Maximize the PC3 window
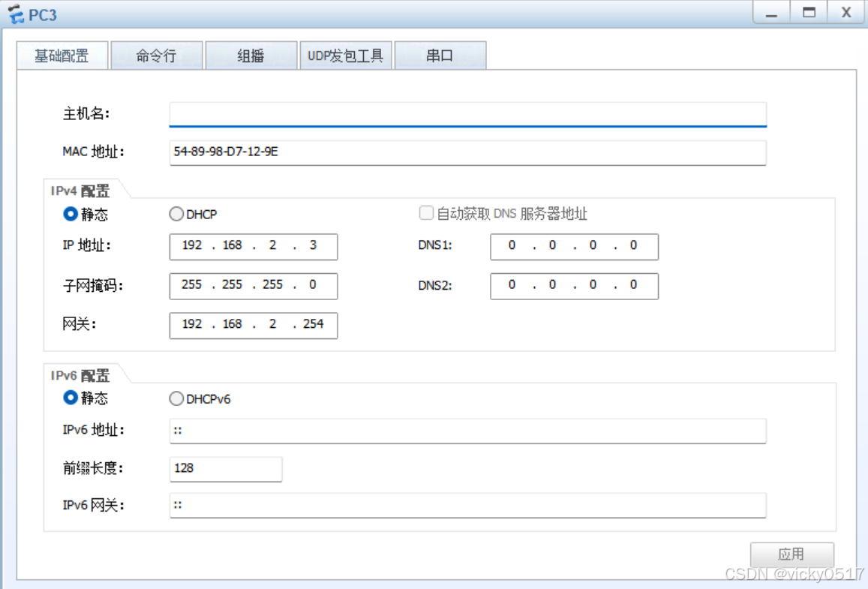The height and width of the screenshot is (589, 868). (809, 13)
